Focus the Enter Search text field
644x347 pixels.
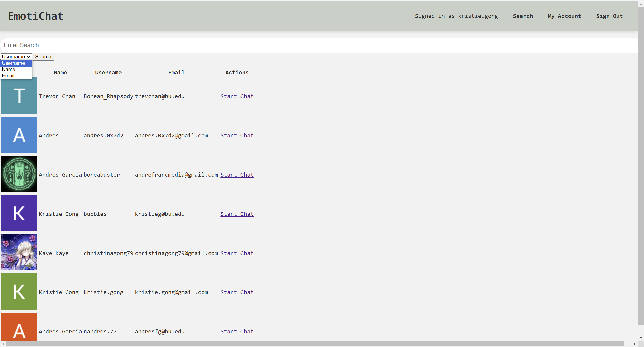pos(319,45)
